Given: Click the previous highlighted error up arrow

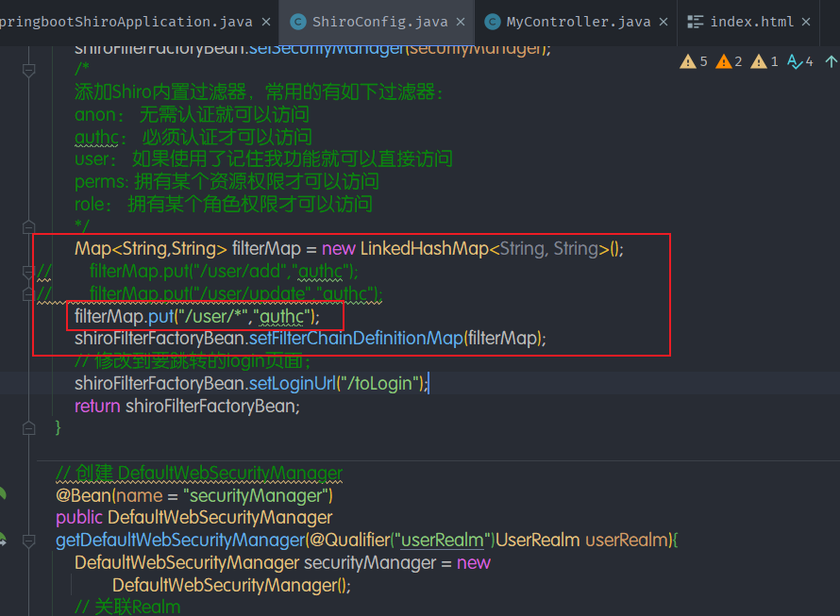Looking at the screenshot, I should (831, 61).
